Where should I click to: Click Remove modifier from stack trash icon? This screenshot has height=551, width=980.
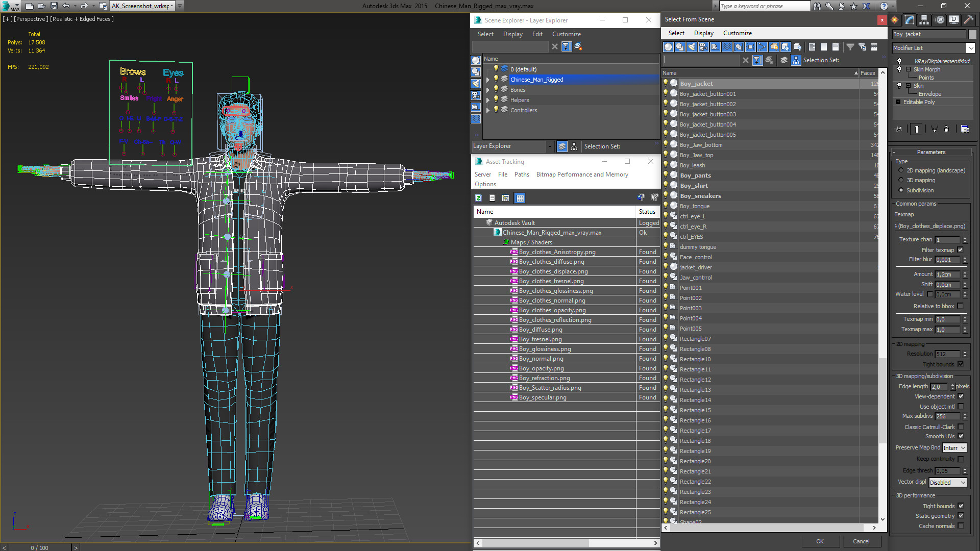[x=946, y=129]
